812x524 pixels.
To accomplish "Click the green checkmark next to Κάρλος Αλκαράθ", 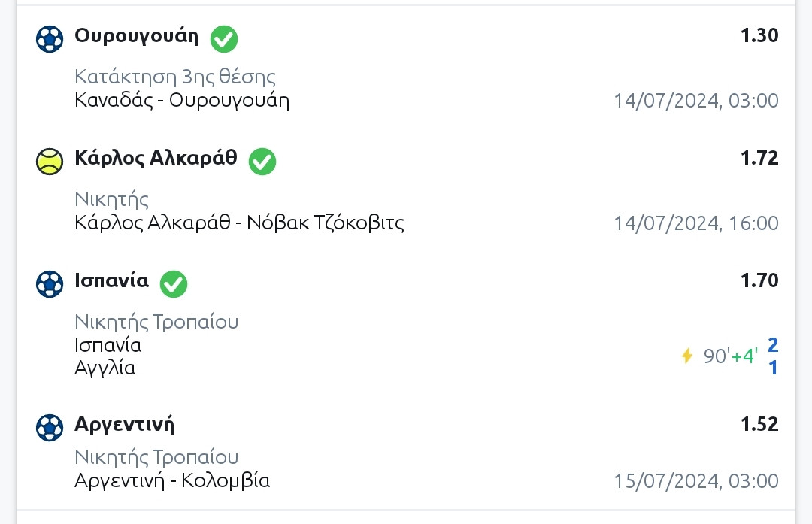I will click(262, 161).
